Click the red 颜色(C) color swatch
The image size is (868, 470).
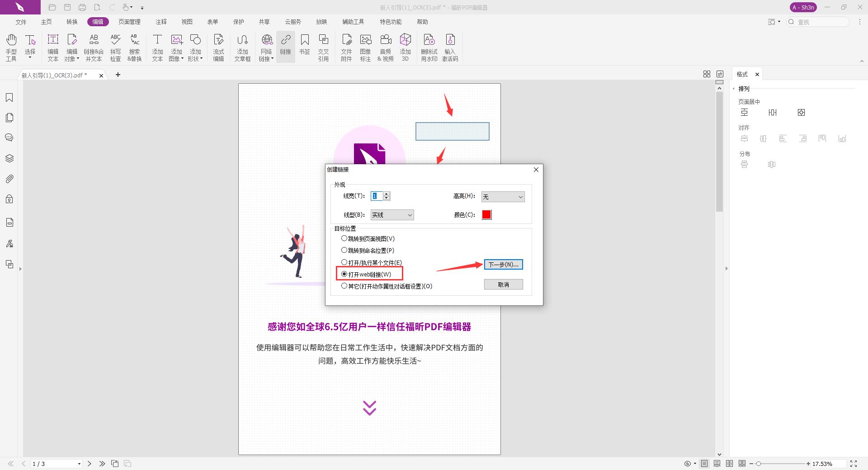486,214
